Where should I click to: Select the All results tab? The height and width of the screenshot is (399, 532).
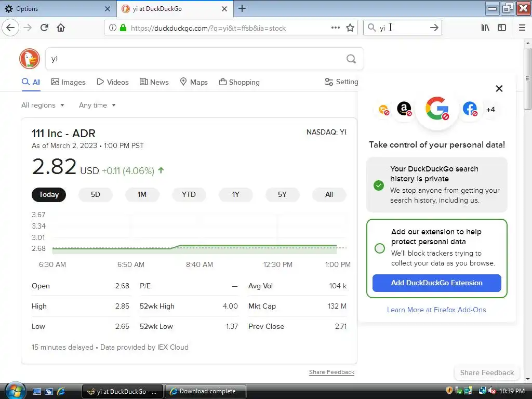(x=31, y=82)
